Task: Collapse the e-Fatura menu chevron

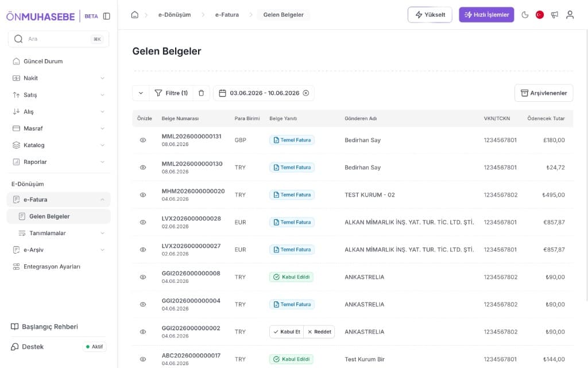Action: click(102, 200)
